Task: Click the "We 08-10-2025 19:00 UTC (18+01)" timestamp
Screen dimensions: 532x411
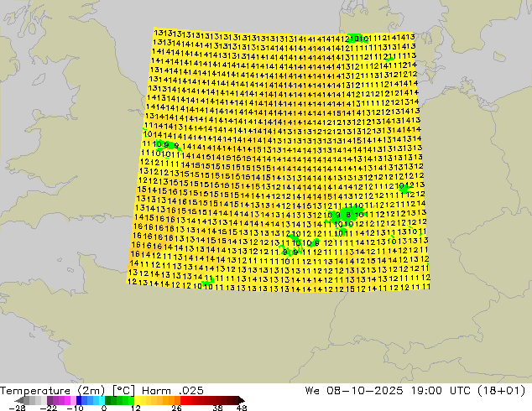Action: 415,391
